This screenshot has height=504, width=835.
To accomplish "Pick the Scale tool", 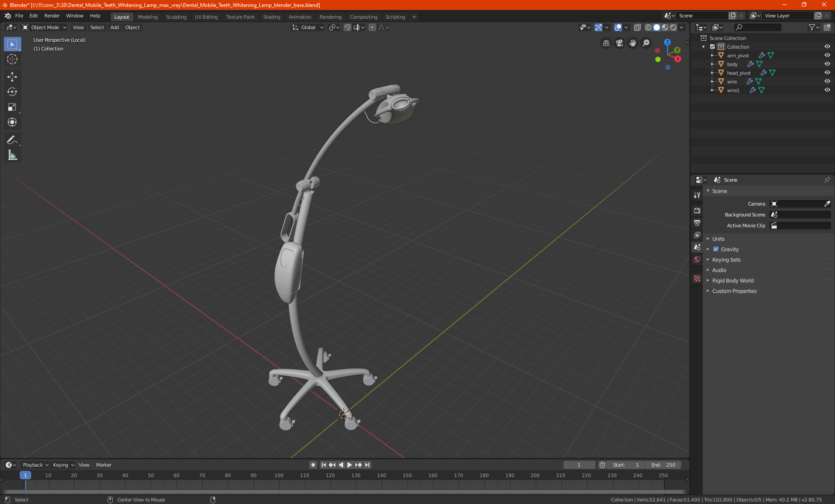I will click(x=12, y=107).
